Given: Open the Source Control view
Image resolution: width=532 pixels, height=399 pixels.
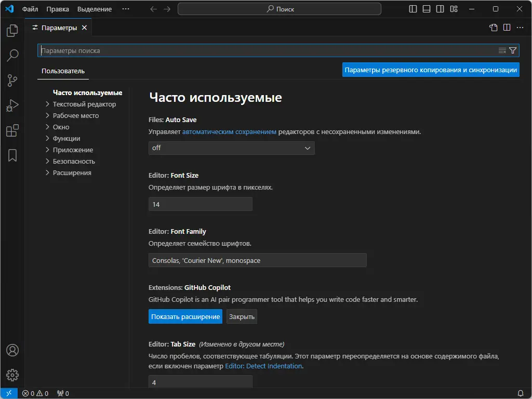Looking at the screenshot, I should point(11,81).
